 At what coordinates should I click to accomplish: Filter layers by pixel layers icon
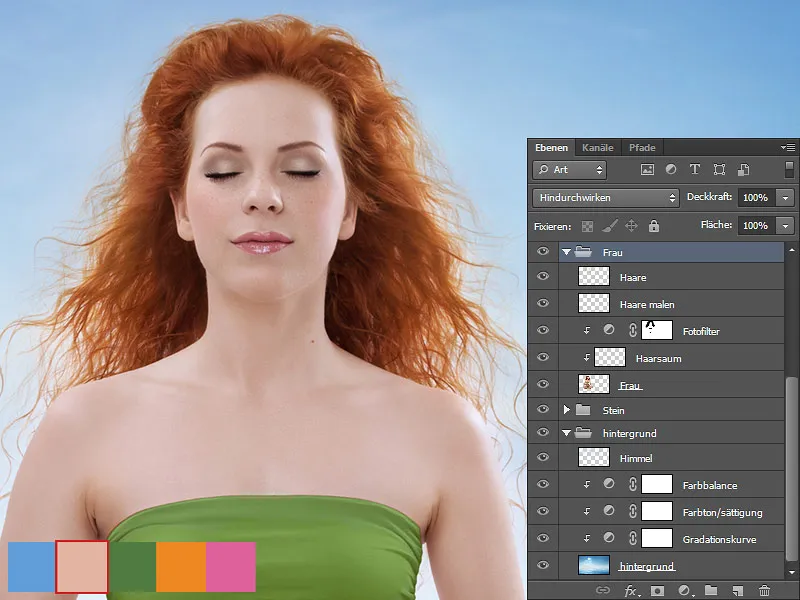point(647,170)
